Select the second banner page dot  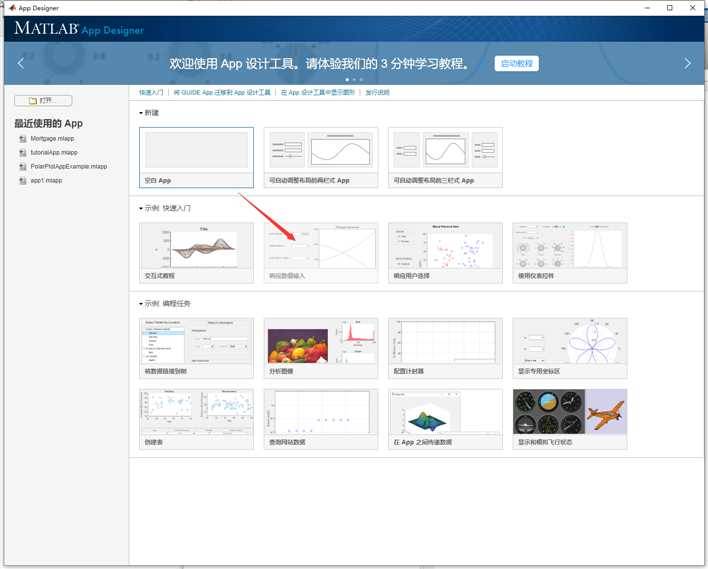click(x=354, y=79)
